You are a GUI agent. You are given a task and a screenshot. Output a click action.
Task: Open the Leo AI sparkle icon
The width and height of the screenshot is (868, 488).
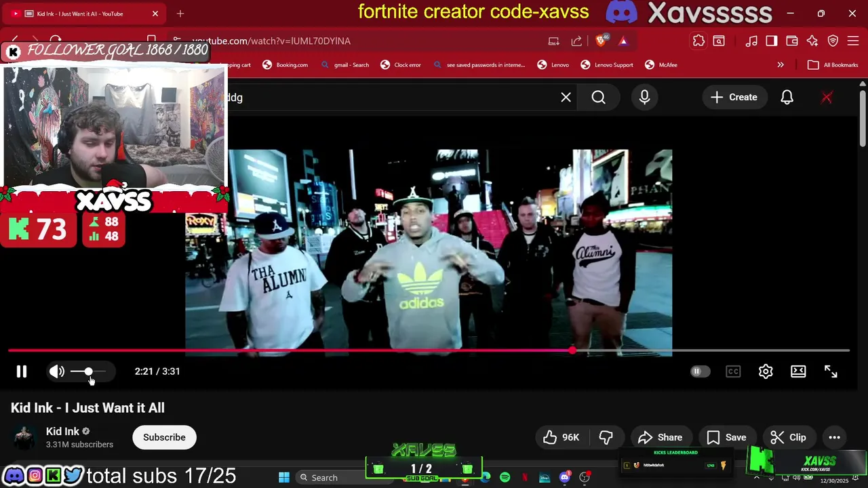[812, 41]
